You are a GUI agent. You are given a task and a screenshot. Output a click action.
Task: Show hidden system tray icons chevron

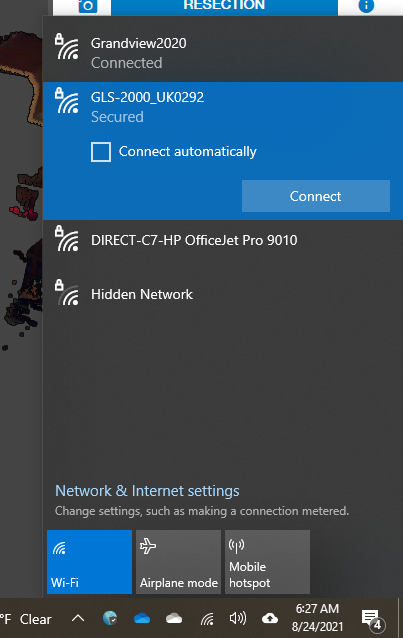click(78, 619)
